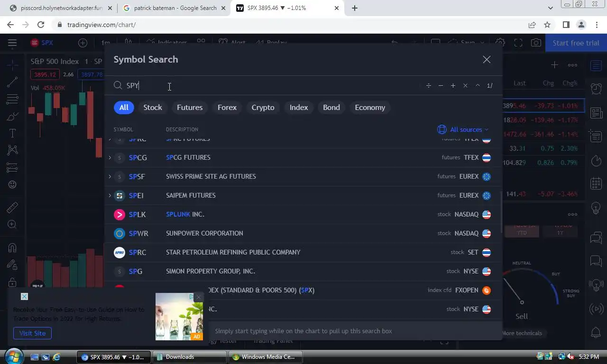
Task: Filter results by Index
Action: pos(299,108)
